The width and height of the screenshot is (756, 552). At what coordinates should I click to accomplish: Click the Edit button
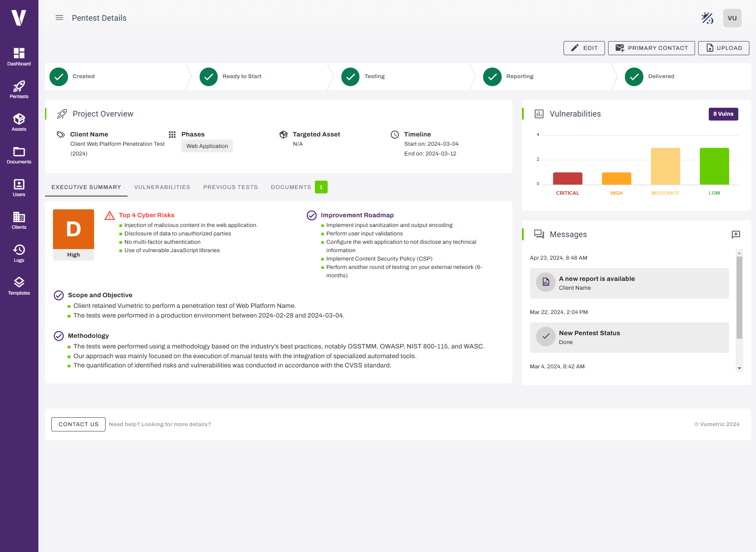[x=584, y=48]
